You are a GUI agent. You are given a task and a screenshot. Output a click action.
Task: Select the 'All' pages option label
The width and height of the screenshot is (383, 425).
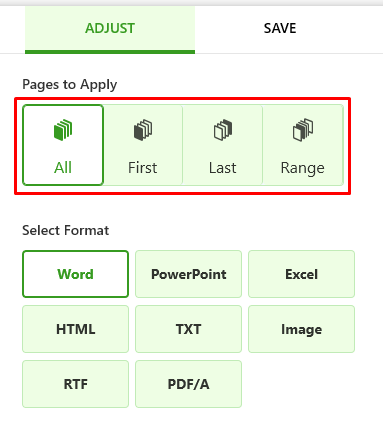[63, 168]
